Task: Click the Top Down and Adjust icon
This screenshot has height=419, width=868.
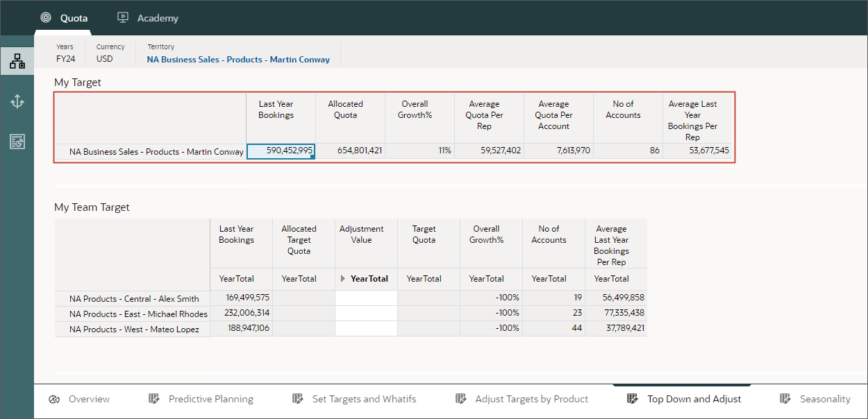Action: pyautogui.click(x=633, y=399)
